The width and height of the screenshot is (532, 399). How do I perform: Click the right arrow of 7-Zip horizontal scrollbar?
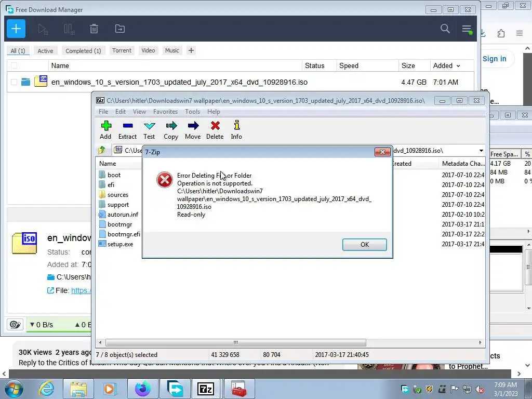click(x=480, y=342)
